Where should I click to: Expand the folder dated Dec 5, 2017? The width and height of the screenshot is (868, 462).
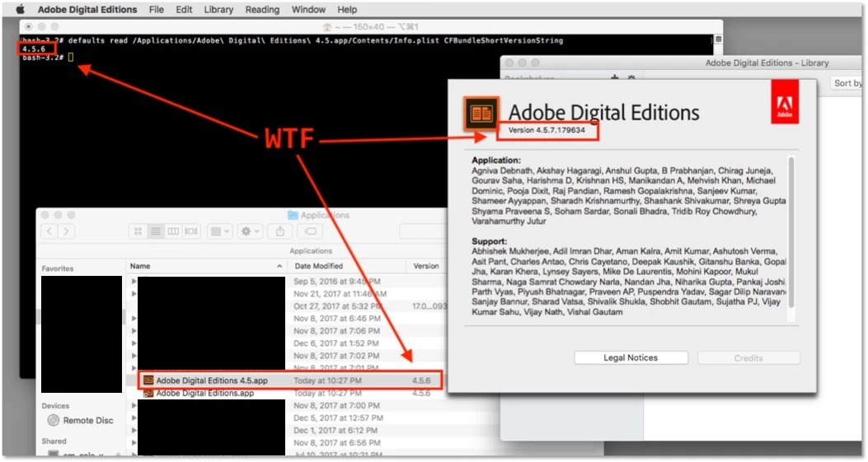(x=134, y=418)
